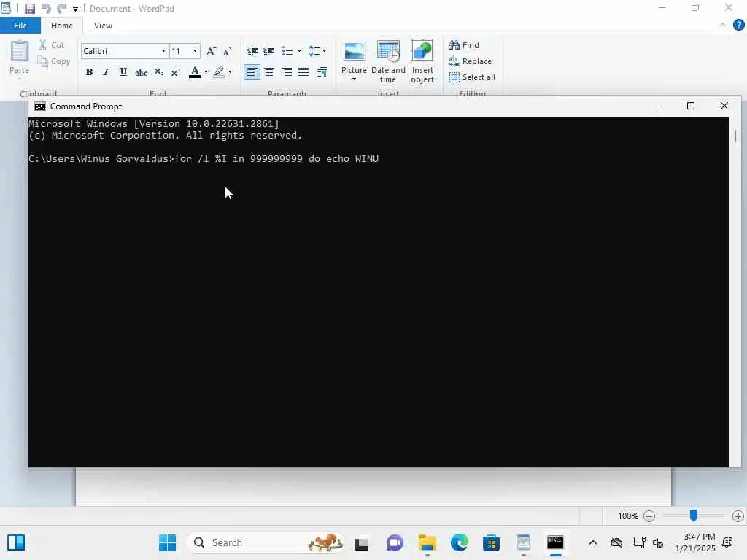Click the Grow font icon
This screenshot has width=747, height=560.
(211, 51)
